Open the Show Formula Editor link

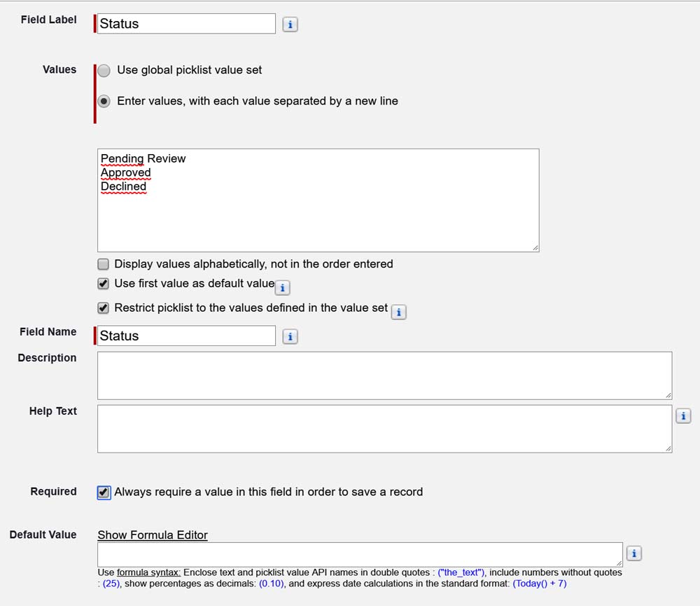153,535
